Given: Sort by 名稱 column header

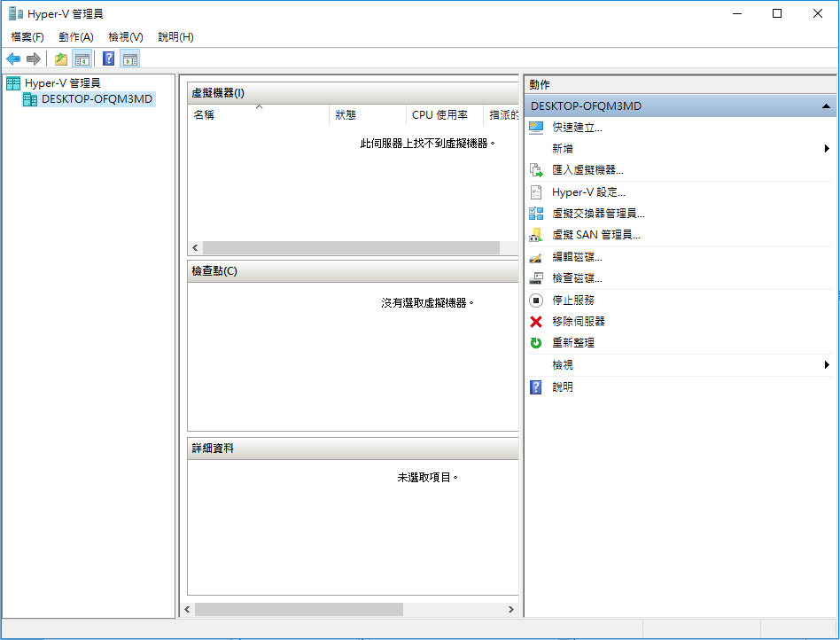Looking at the screenshot, I should point(204,115).
